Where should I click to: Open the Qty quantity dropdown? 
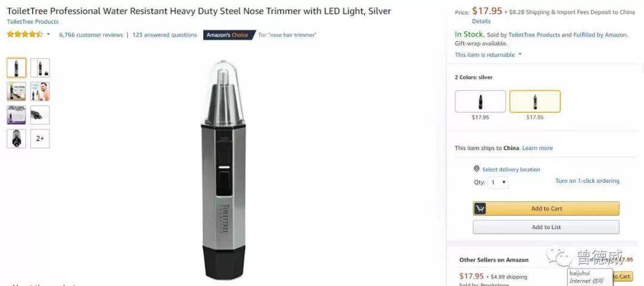point(498,182)
